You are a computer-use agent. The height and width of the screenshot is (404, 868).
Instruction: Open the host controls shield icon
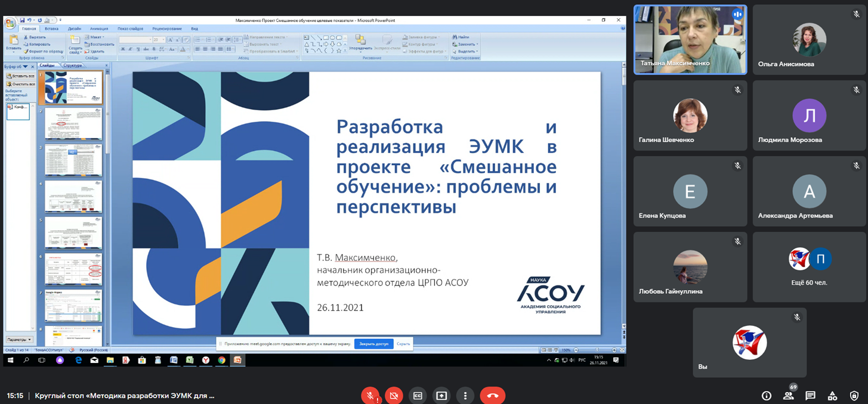click(x=854, y=396)
